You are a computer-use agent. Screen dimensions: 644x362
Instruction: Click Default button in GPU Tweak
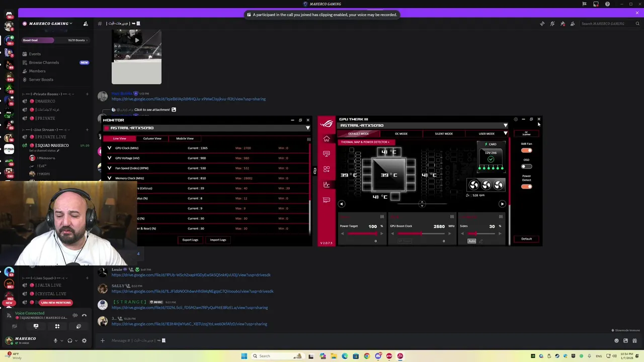[x=526, y=239]
